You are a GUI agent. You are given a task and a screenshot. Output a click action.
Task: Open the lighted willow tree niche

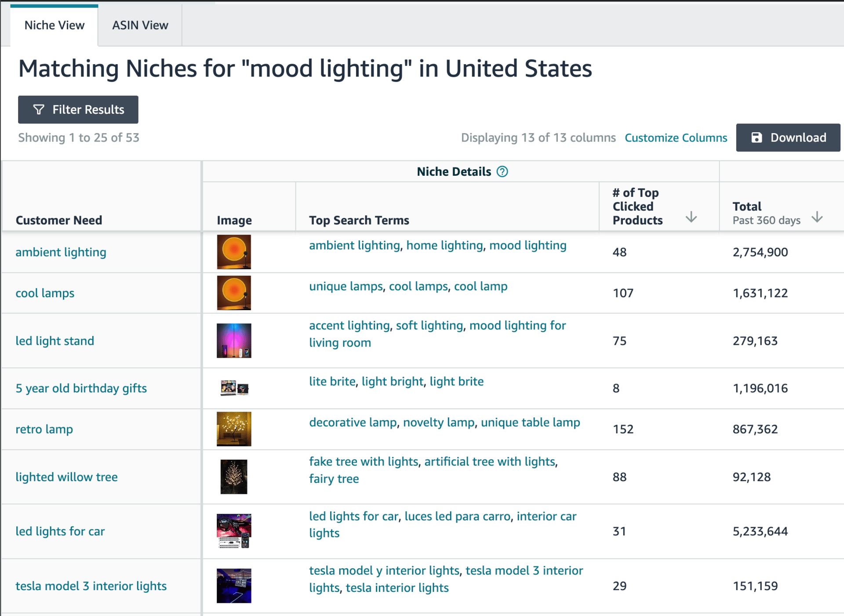tap(66, 477)
